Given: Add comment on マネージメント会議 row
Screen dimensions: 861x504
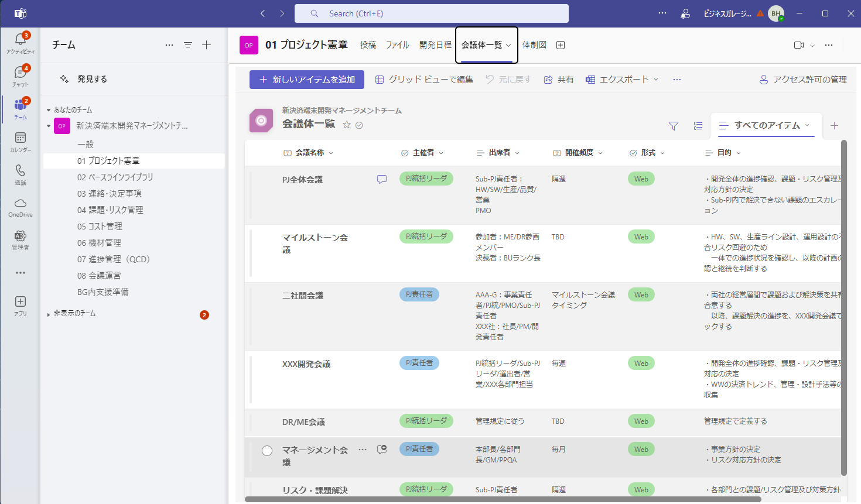Looking at the screenshot, I should pos(382,450).
